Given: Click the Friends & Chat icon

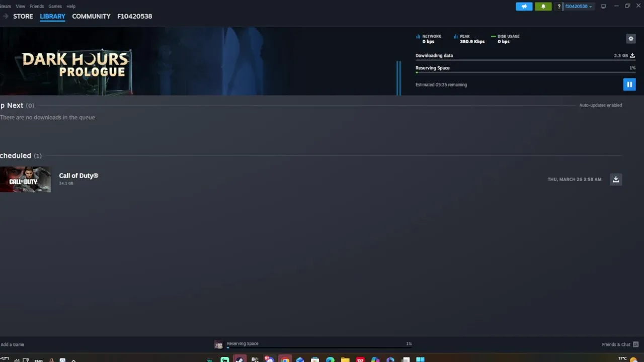Looking at the screenshot, I should [x=635, y=344].
